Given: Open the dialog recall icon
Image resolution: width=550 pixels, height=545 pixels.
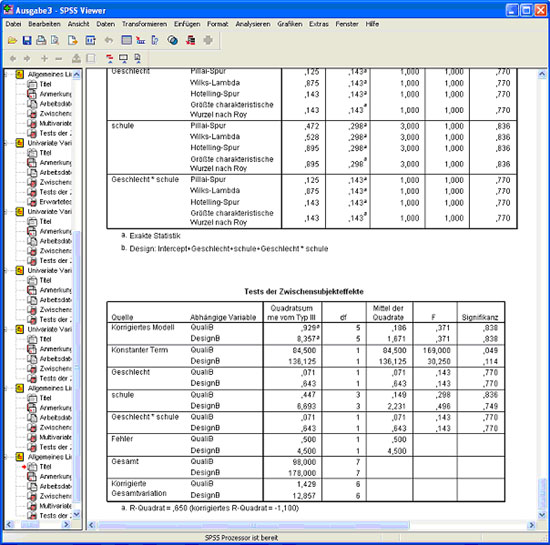Looking at the screenshot, I should [90, 40].
